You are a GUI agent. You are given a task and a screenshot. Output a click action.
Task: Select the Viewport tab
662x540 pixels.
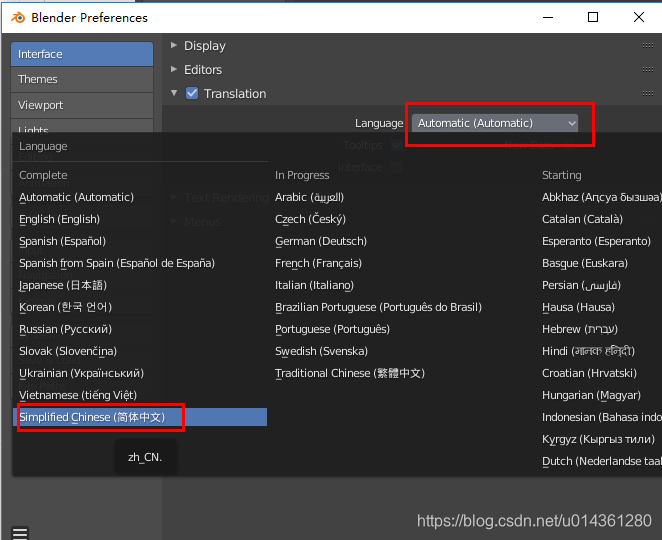[x=82, y=105]
